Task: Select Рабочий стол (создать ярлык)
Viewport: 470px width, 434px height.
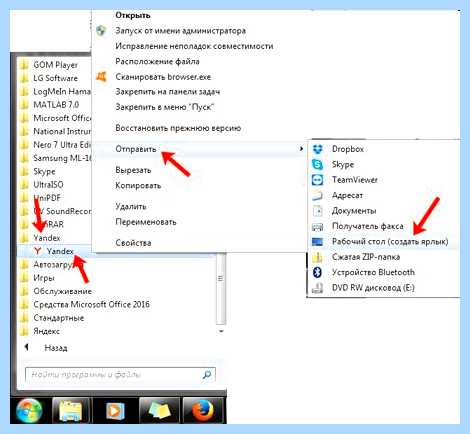Action: tap(390, 242)
